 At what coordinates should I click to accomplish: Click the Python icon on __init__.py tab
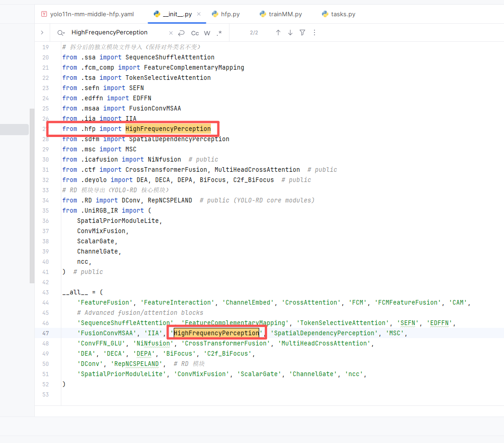[157, 14]
